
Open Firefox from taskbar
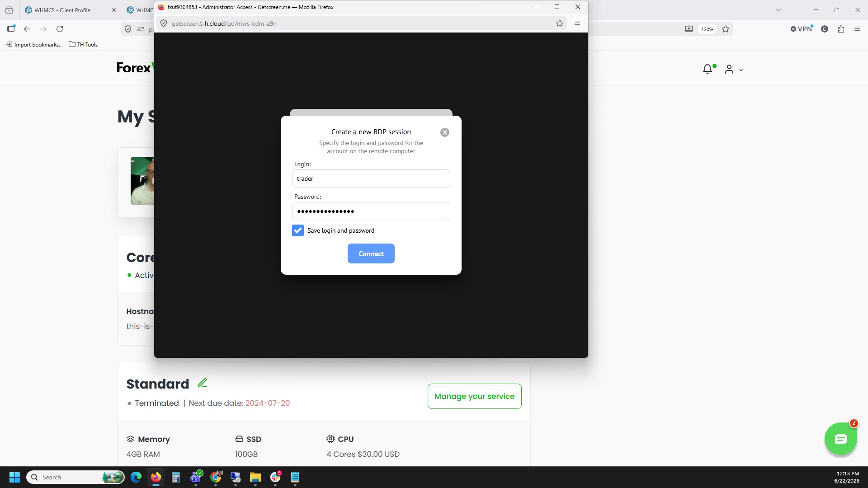point(156,477)
